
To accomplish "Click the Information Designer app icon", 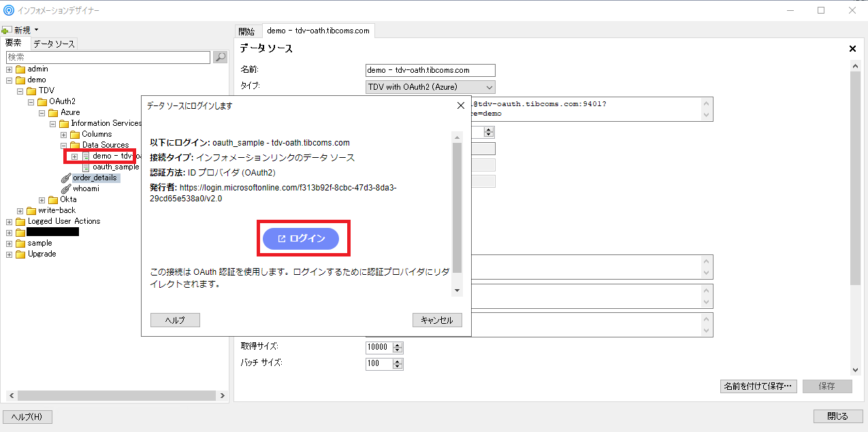I will [8, 10].
